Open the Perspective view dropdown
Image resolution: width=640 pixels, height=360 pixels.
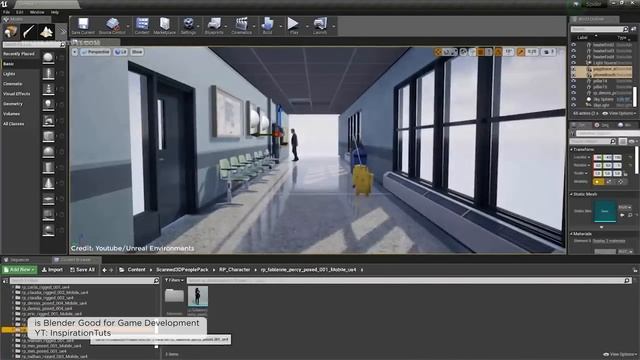point(96,52)
